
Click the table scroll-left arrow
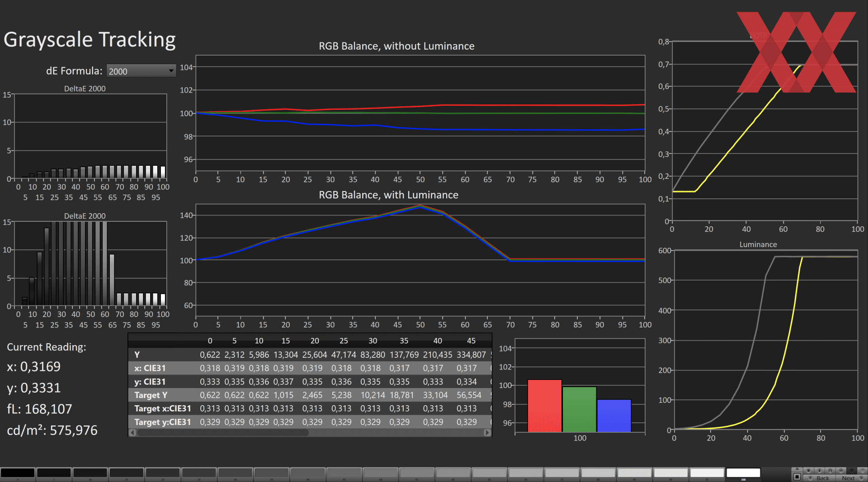click(x=132, y=433)
